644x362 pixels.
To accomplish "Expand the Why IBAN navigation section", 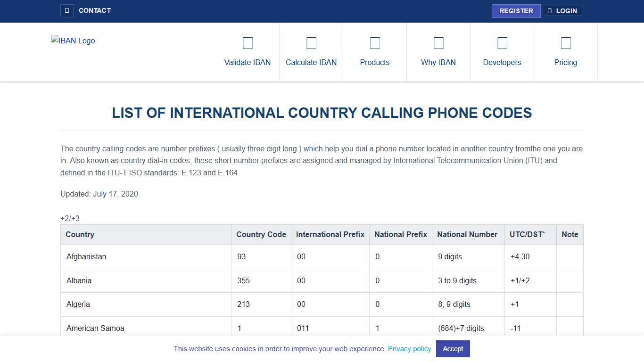I will click(x=438, y=62).
